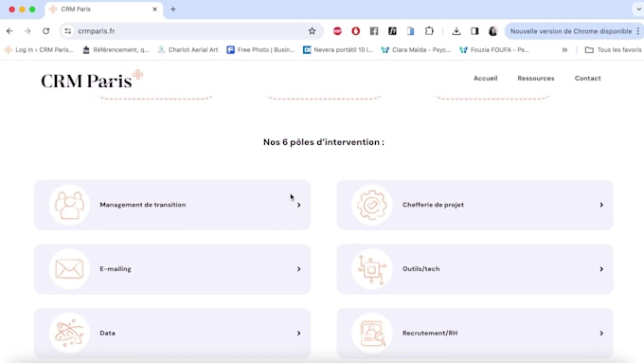Click the browser forward arrow

(x=27, y=31)
